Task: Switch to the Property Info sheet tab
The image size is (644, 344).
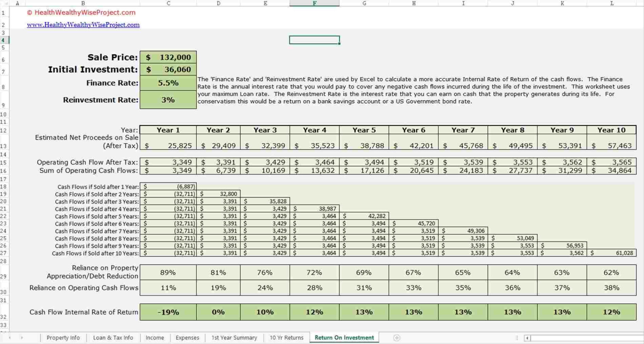Action: point(63,338)
